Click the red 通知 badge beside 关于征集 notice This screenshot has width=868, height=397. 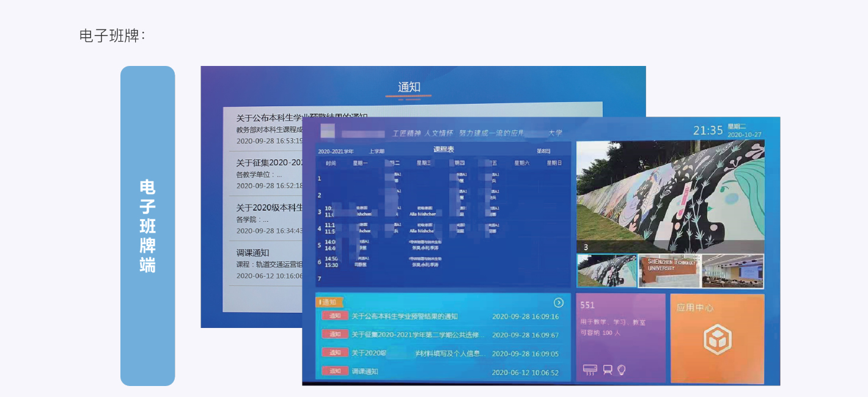(335, 334)
